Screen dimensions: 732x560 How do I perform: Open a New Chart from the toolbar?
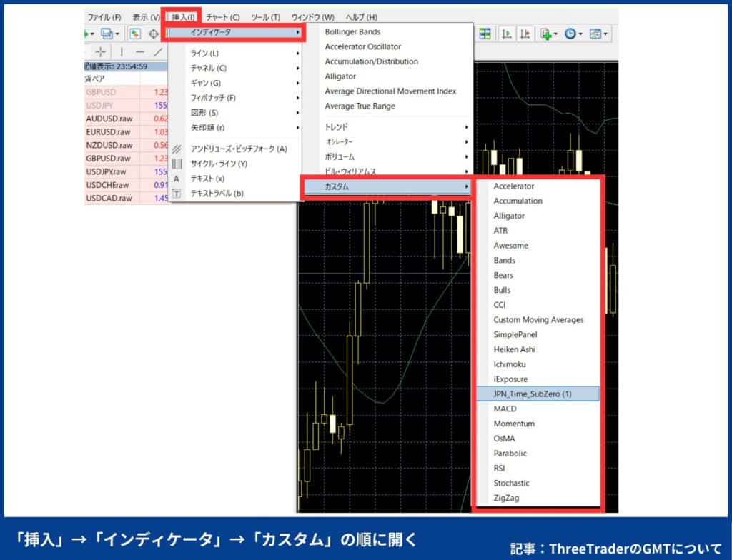pyautogui.click(x=545, y=33)
